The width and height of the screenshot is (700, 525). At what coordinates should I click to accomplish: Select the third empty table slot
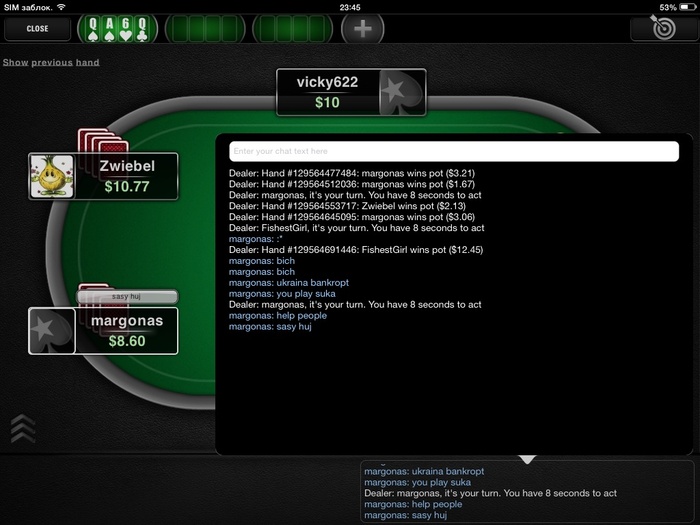(292, 29)
